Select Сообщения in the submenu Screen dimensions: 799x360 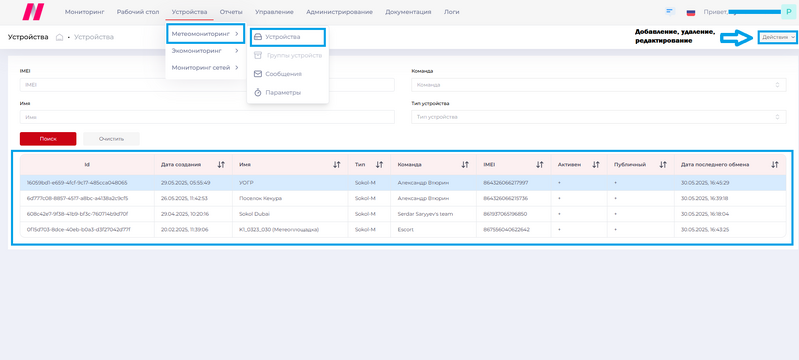[288, 74]
